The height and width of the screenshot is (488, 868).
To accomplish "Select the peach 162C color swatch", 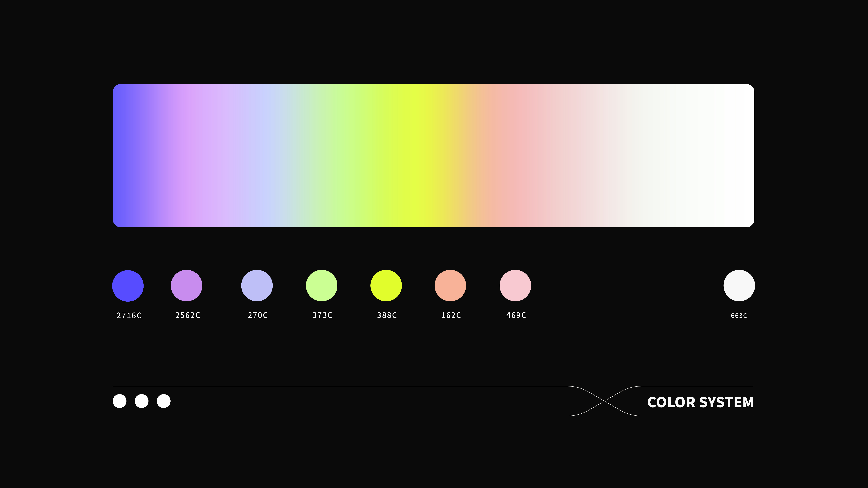I will click(451, 286).
